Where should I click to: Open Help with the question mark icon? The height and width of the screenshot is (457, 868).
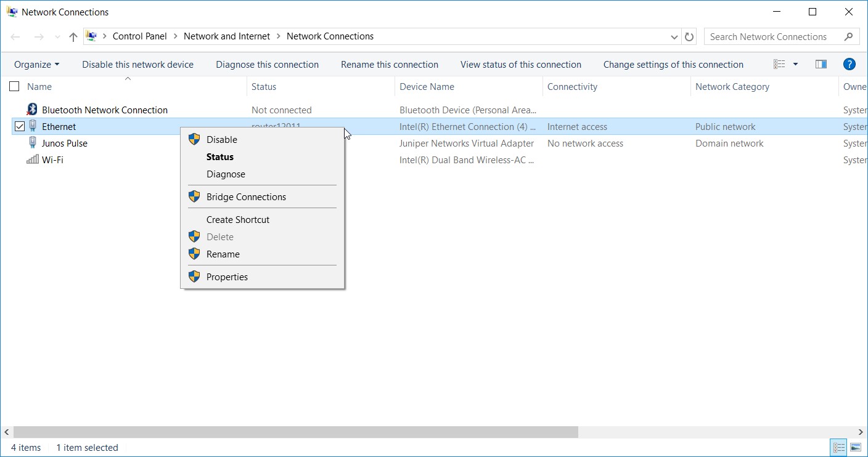(x=849, y=64)
